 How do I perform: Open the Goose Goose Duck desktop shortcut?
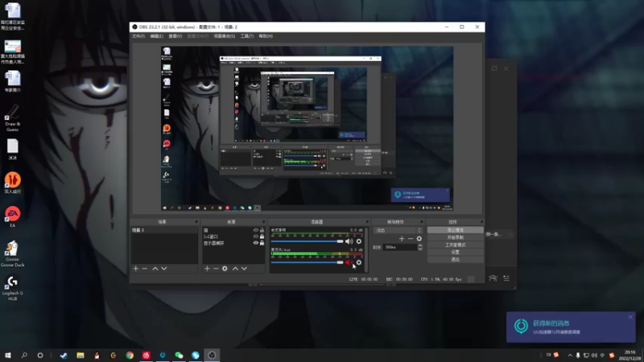pos(12,253)
